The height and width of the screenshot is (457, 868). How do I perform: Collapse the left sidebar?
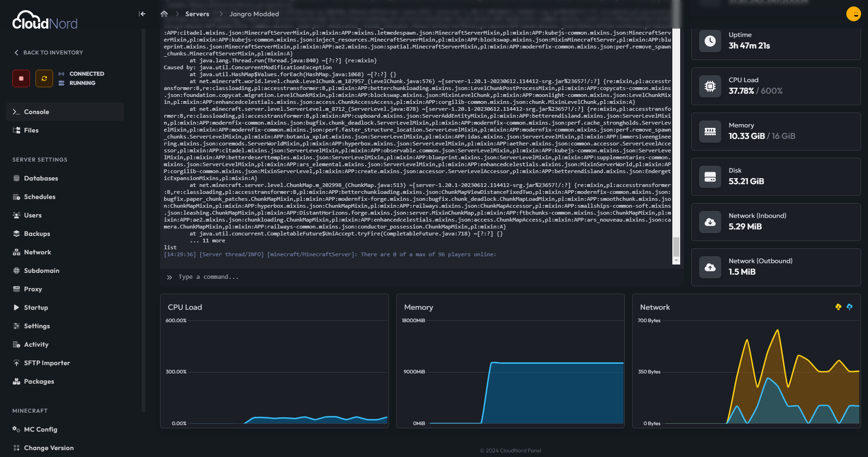click(142, 14)
